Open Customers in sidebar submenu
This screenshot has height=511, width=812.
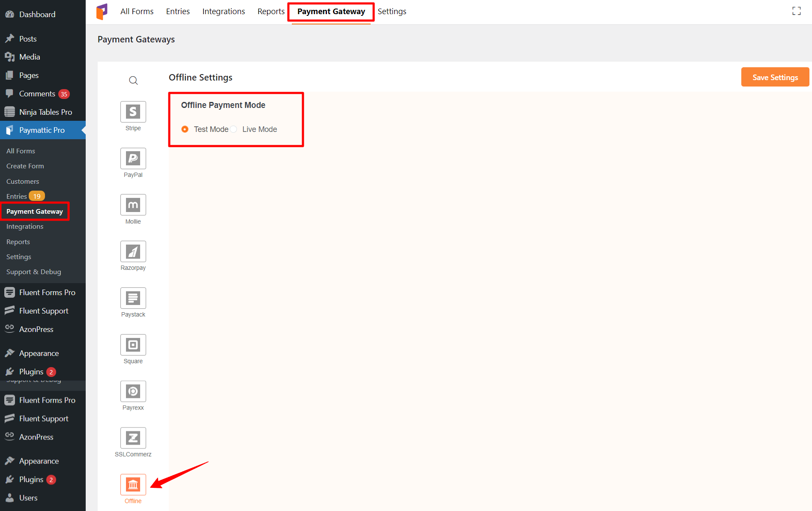tap(23, 181)
